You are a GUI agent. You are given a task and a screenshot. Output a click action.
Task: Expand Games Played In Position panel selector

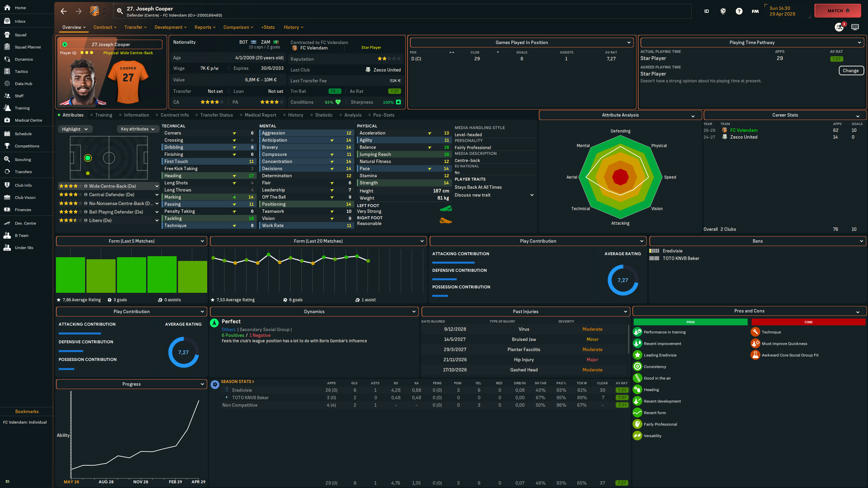pyautogui.click(x=521, y=42)
